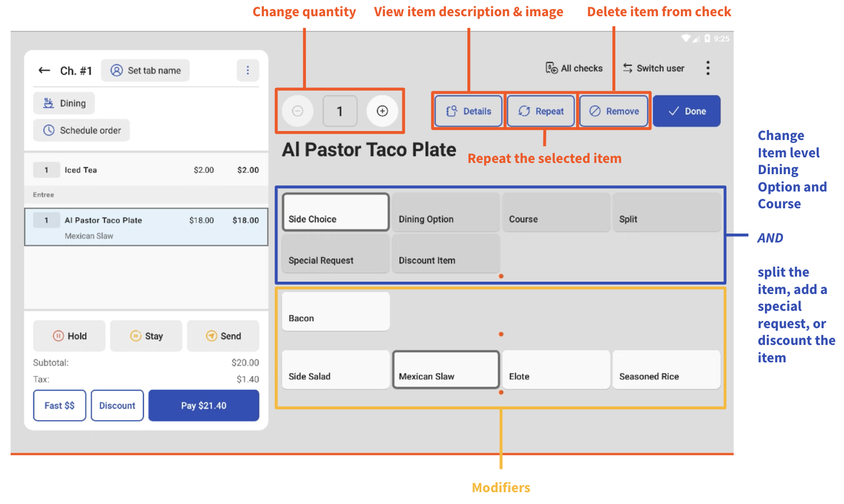The image size is (844, 504).
Task: Increase quantity with the plus icon
Action: click(x=382, y=111)
